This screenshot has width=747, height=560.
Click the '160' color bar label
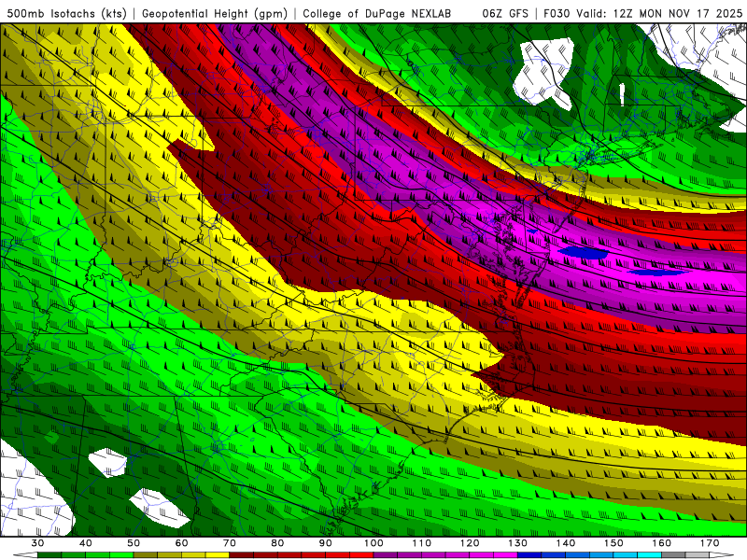click(662, 543)
